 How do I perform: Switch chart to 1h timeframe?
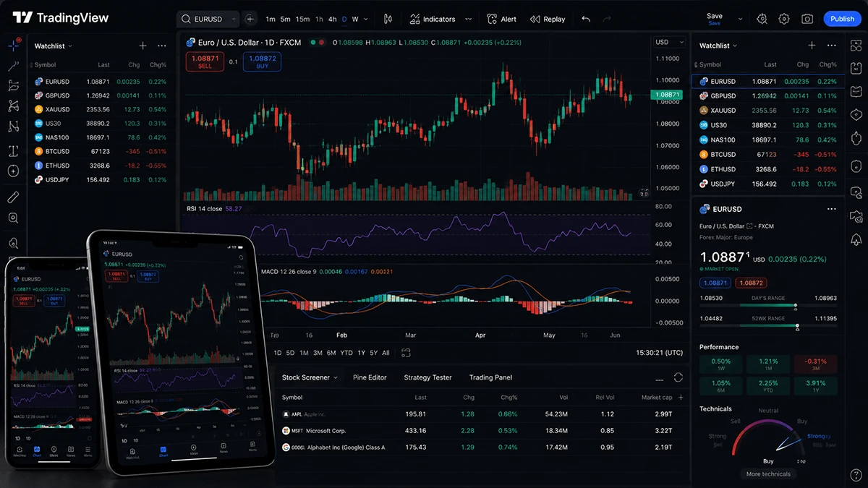pos(319,19)
